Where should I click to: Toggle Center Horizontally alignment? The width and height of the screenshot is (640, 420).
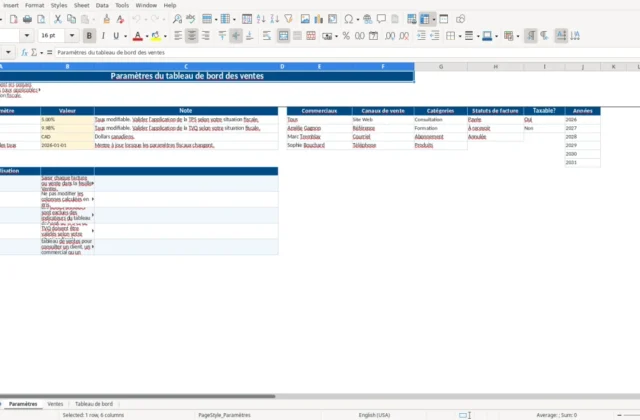click(191, 36)
